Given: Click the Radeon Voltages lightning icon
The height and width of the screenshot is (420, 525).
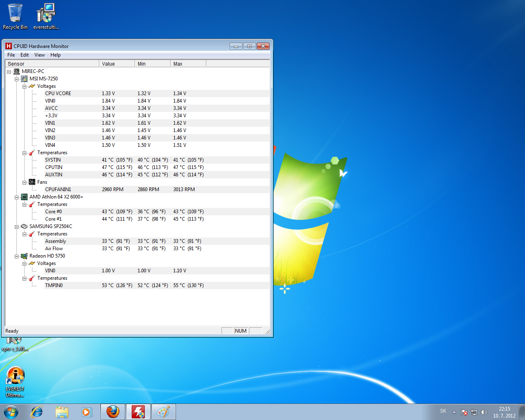Looking at the screenshot, I should click(x=32, y=263).
